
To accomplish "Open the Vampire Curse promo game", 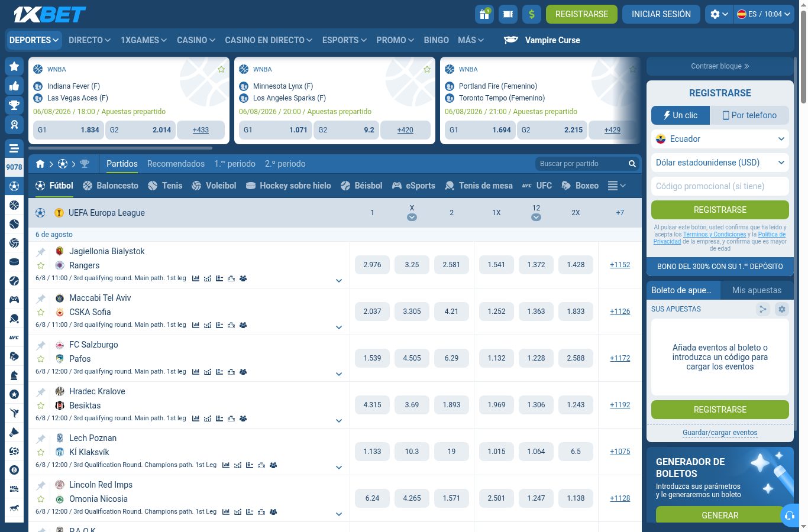I will click(542, 40).
